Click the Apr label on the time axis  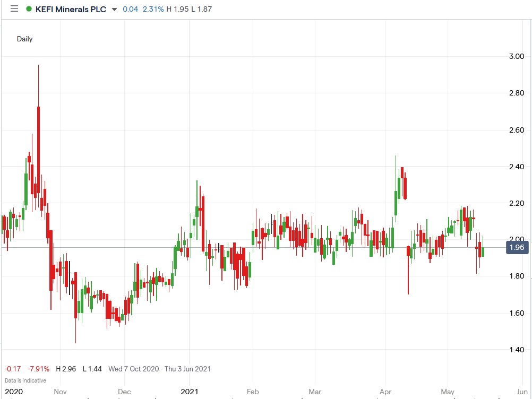point(385,392)
